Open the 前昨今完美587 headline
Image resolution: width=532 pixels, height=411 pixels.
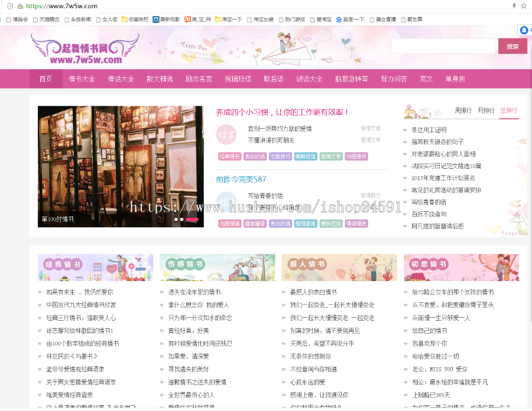241,180
